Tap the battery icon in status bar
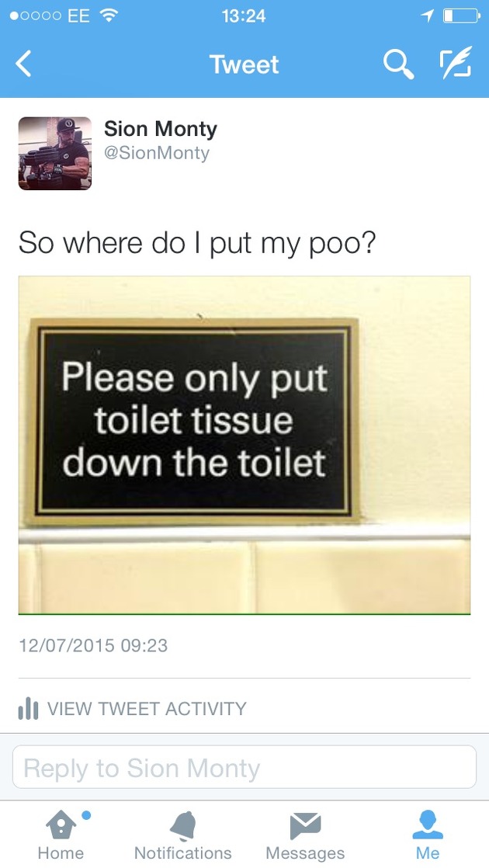 (x=461, y=16)
